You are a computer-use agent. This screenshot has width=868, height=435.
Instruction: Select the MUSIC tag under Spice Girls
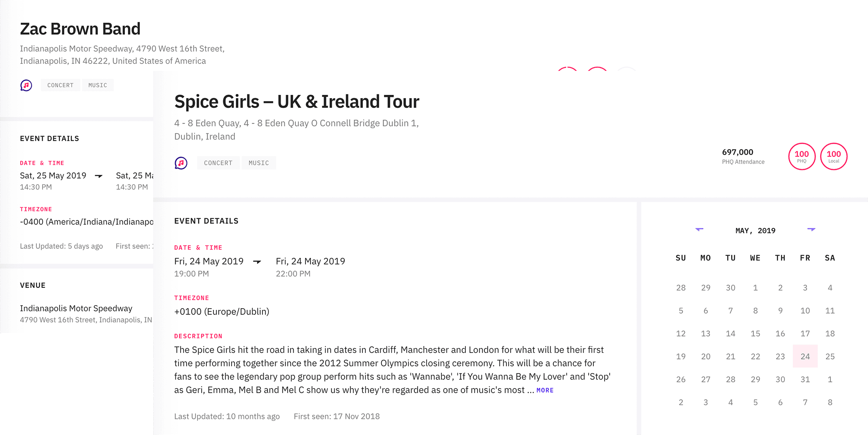pos(259,163)
